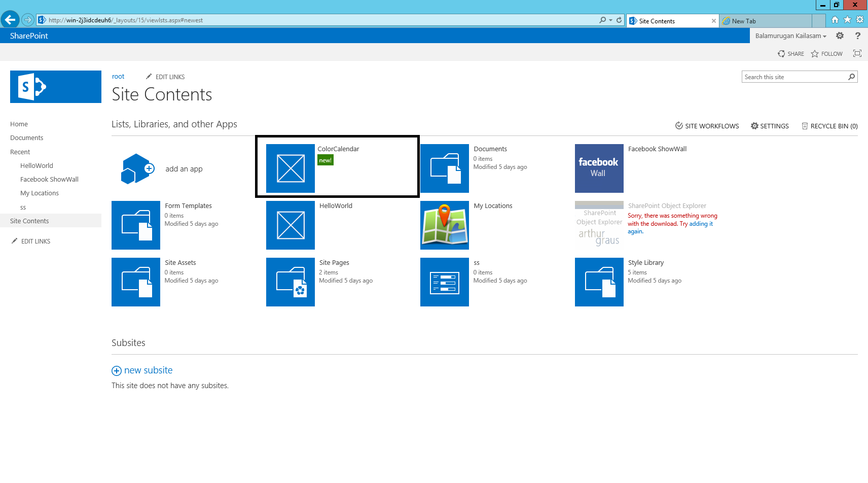Click SHARE in the page toolbar
The width and height of the screenshot is (868, 483).
tap(791, 54)
